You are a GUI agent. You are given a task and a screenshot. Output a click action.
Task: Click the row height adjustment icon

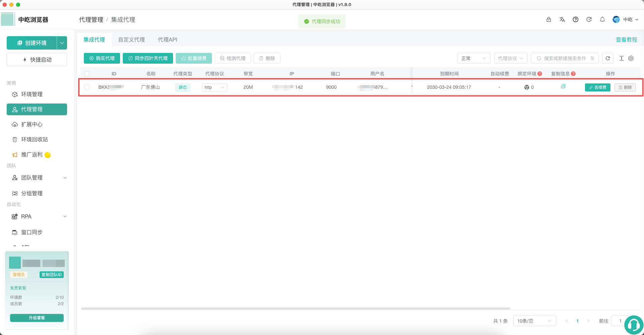click(x=621, y=58)
